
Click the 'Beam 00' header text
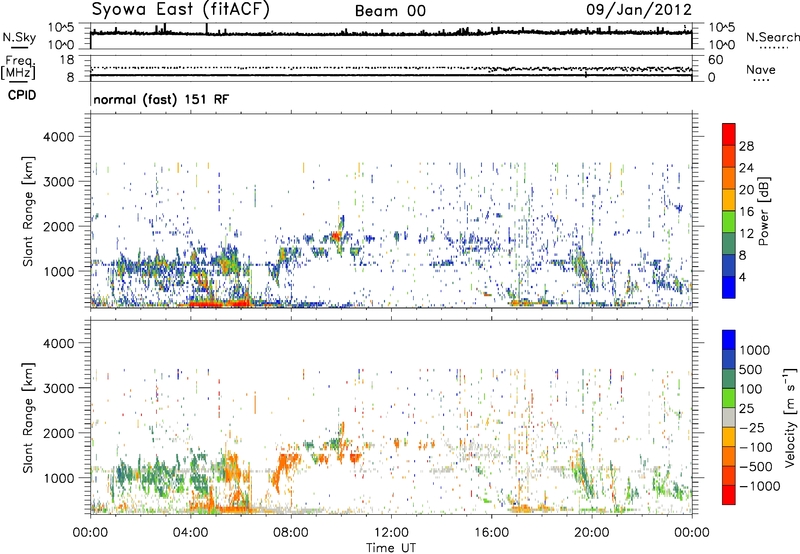coord(390,11)
